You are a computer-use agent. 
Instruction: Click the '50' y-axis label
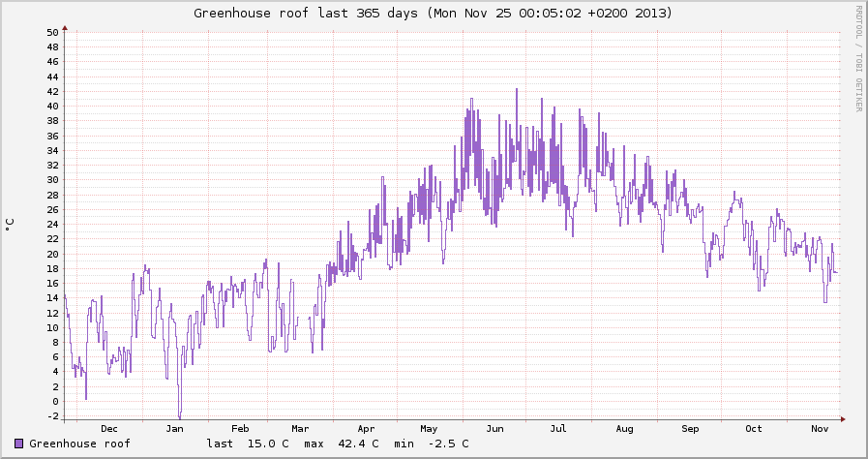[x=52, y=32]
